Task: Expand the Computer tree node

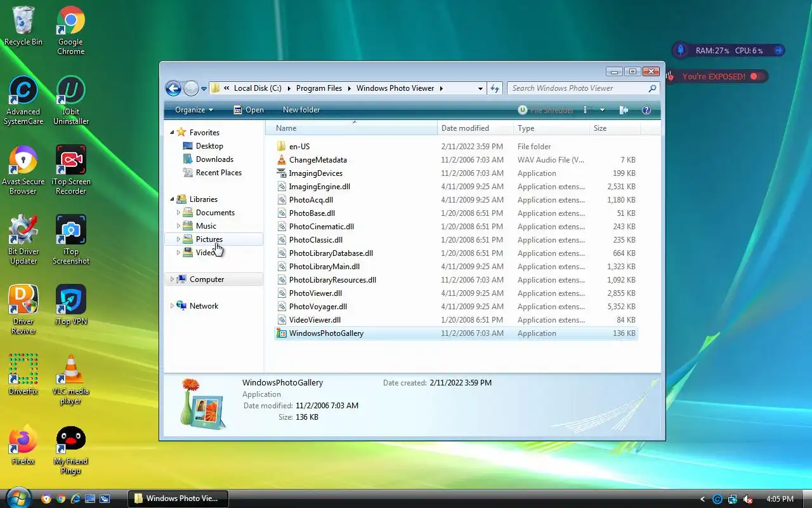Action: click(172, 279)
